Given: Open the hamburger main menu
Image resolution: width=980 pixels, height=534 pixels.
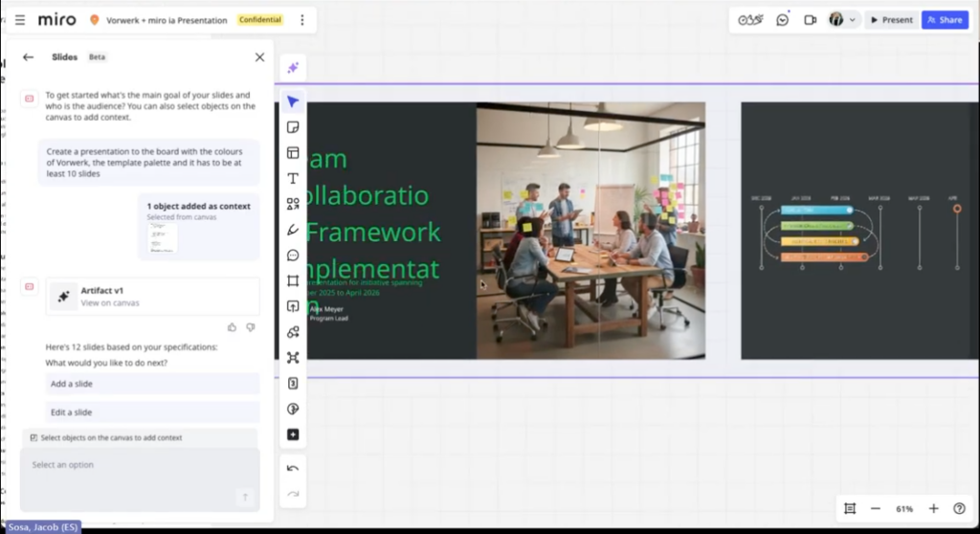Looking at the screenshot, I should tap(19, 20).
